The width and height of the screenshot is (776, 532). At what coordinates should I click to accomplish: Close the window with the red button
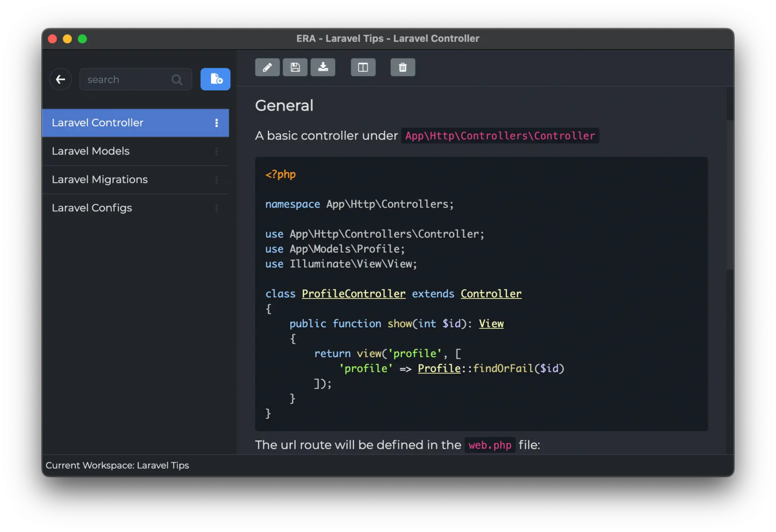[52, 39]
